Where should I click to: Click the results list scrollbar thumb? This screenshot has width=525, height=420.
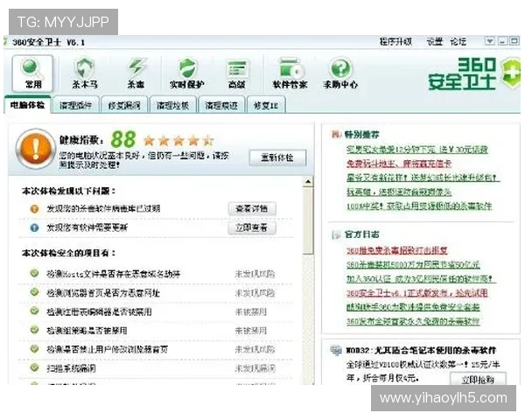coord(308,220)
